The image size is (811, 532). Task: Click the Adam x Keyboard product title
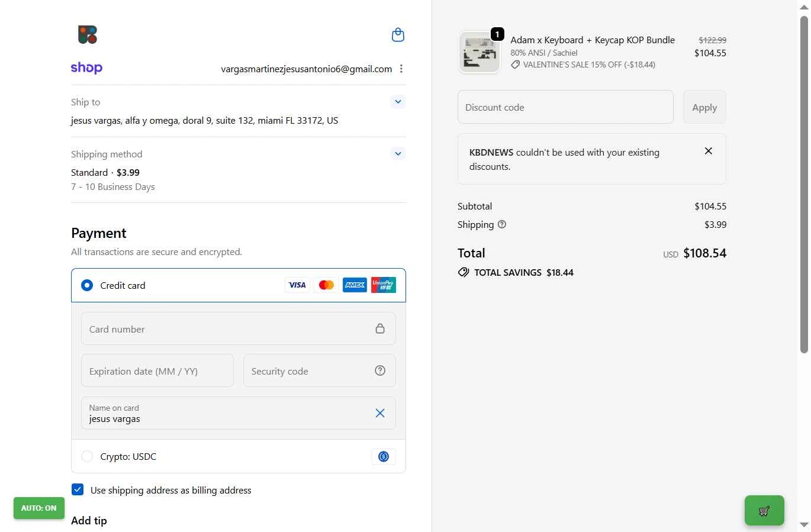[x=593, y=40]
